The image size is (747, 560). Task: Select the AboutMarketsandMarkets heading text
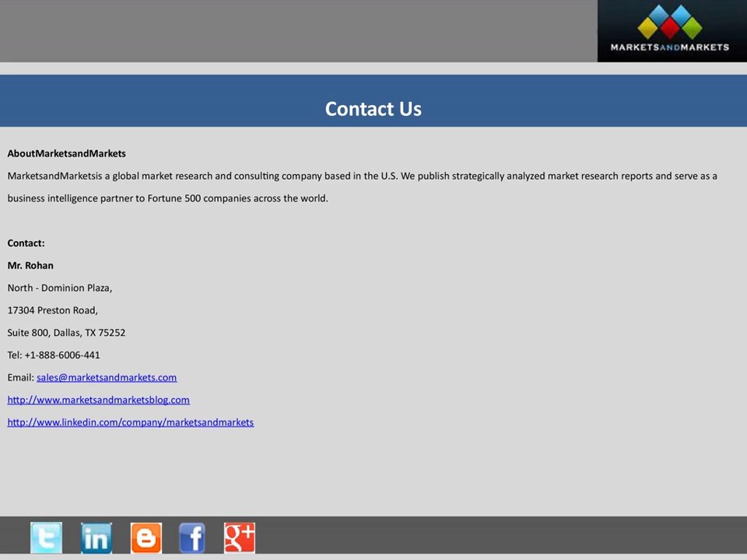[x=67, y=153]
